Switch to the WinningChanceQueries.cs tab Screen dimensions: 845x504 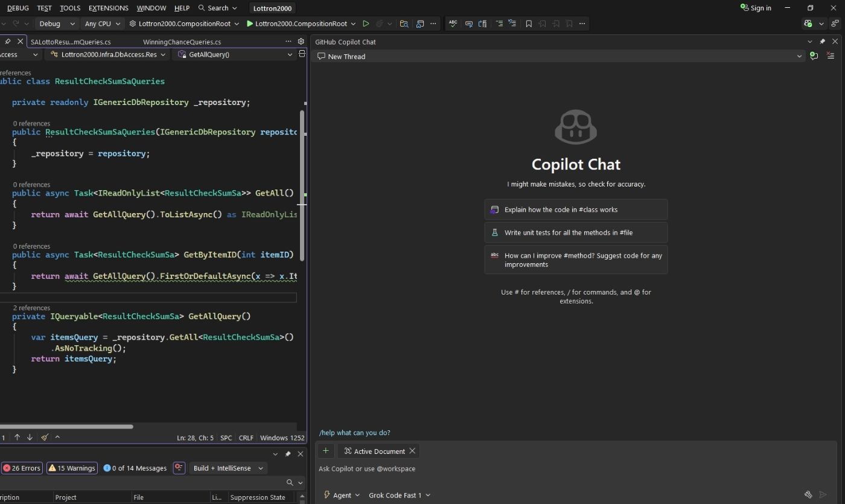(182, 42)
